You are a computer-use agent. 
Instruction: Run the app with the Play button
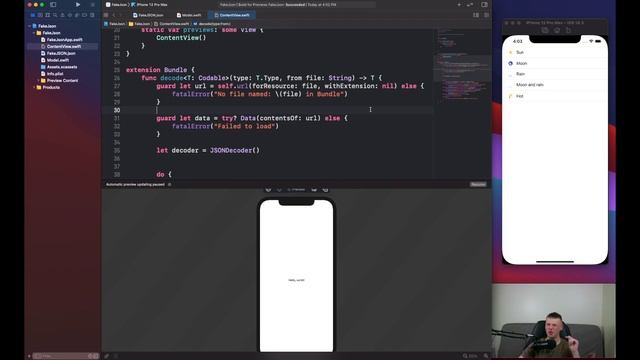tap(78, 4)
